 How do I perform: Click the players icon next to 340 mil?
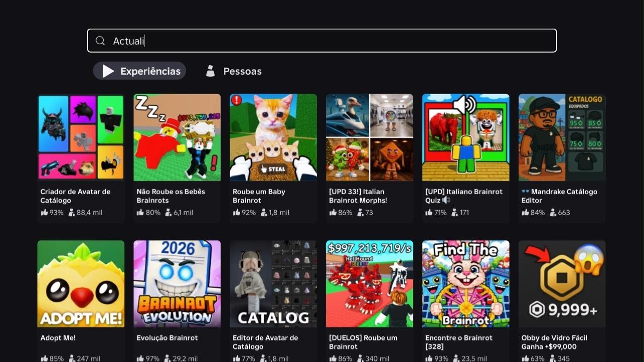(x=360, y=358)
